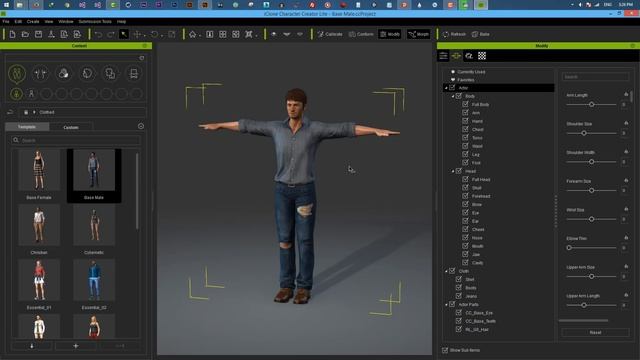Viewport: 640px width, 360px height.
Task: Switch to the Custom tab
Action: click(x=71, y=127)
